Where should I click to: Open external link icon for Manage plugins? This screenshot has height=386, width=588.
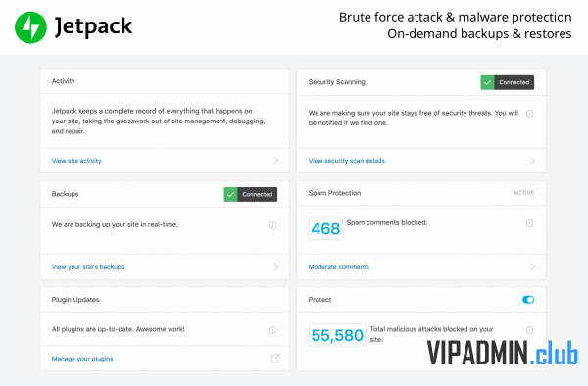pos(275,359)
